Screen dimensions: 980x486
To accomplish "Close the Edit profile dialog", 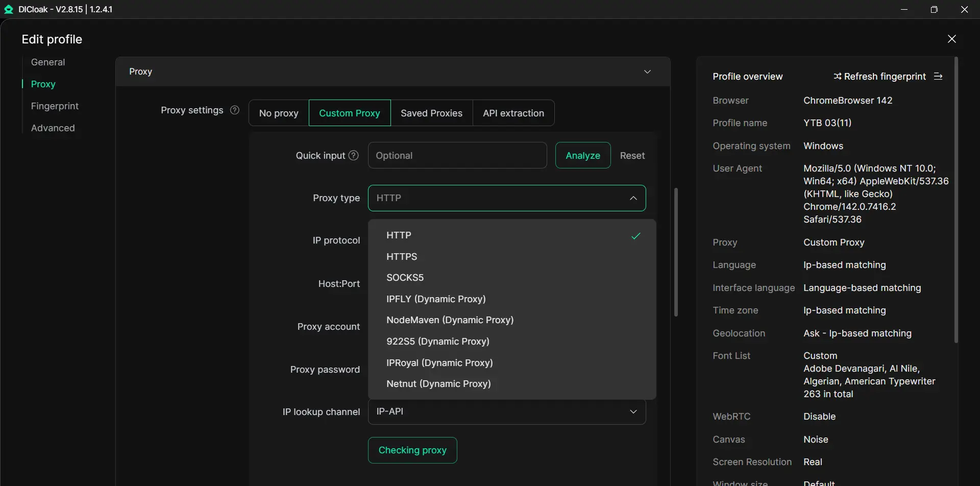I will 951,39.
